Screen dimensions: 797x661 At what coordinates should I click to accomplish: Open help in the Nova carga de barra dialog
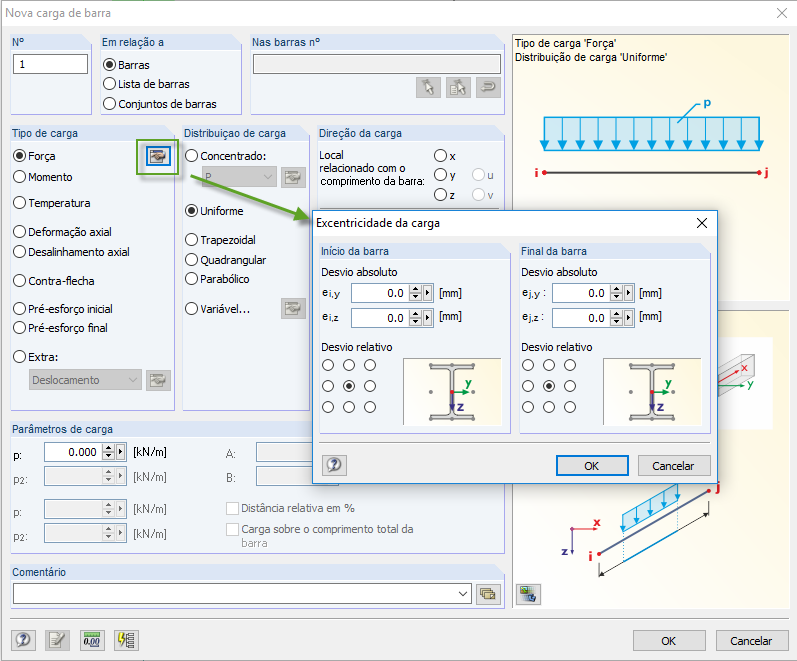23,640
